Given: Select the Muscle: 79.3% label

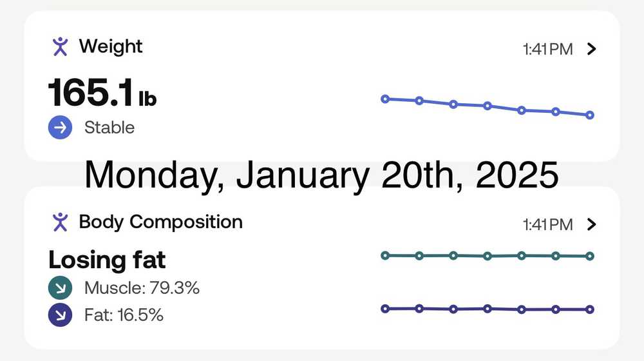Looking at the screenshot, I should (x=142, y=288).
